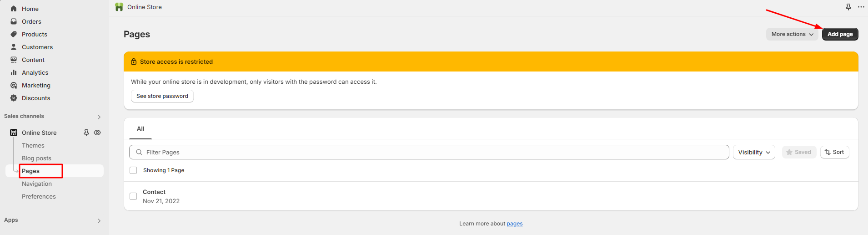Expand the Sales channels section
This screenshot has width=868, height=235.
tap(99, 117)
